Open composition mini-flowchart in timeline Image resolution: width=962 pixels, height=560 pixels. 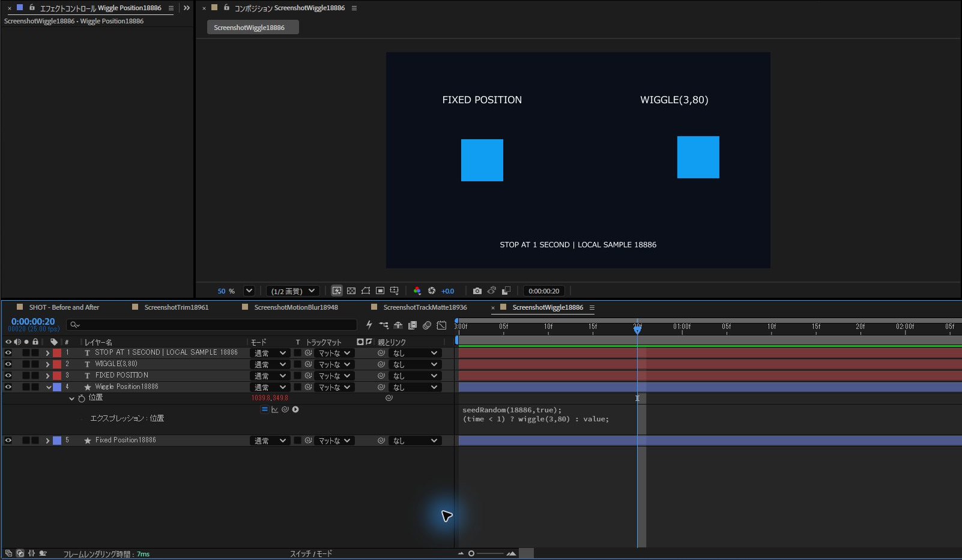pyautogui.click(x=384, y=325)
